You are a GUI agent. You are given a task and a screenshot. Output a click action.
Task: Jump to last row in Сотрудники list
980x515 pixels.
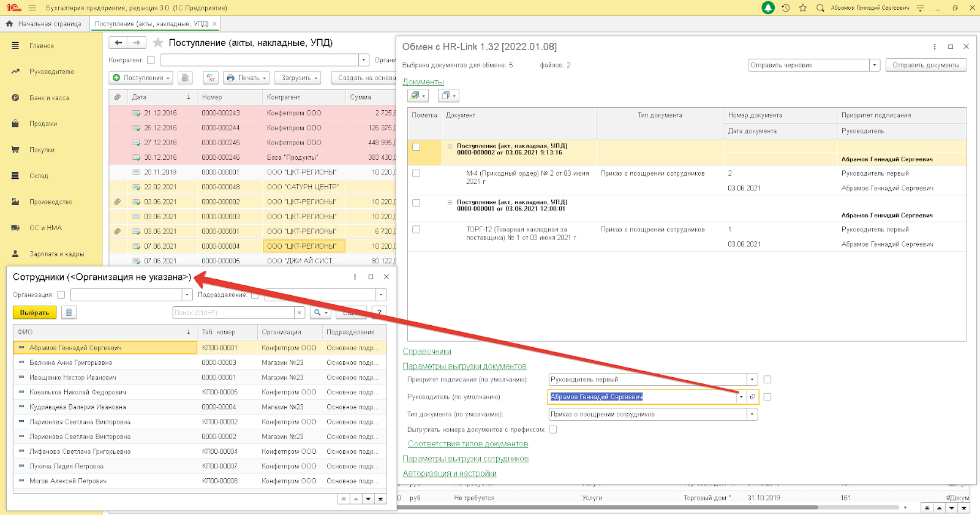[380, 499]
